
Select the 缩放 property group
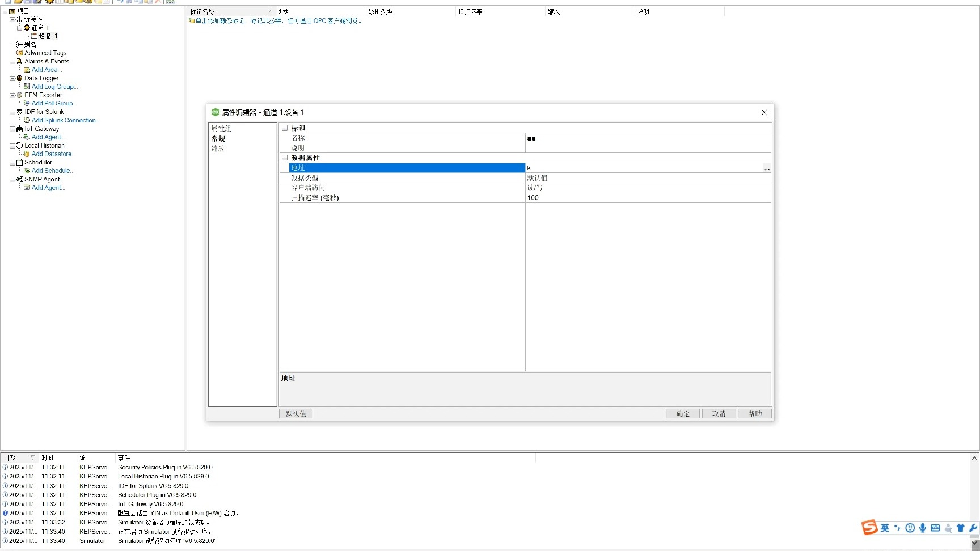[x=218, y=149]
